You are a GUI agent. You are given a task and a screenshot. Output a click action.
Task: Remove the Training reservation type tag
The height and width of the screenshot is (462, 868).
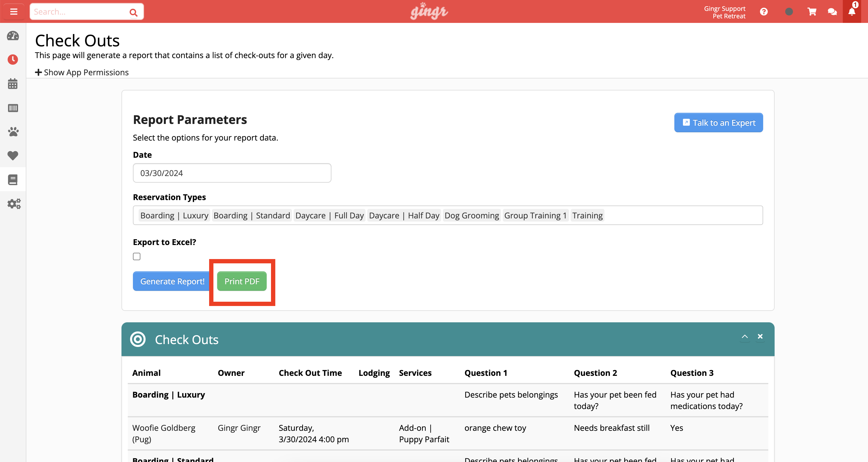coord(587,215)
